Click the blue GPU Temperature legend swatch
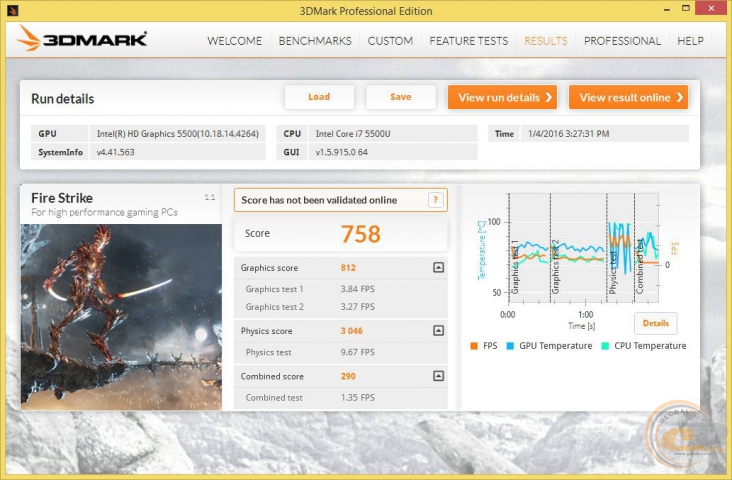This screenshot has height=480, width=732. click(x=510, y=346)
